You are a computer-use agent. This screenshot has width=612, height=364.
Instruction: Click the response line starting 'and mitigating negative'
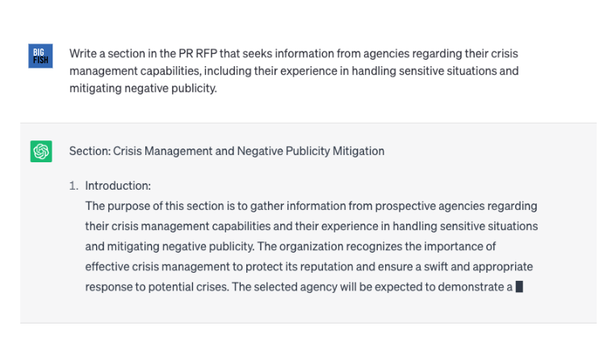[x=291, y=247]
